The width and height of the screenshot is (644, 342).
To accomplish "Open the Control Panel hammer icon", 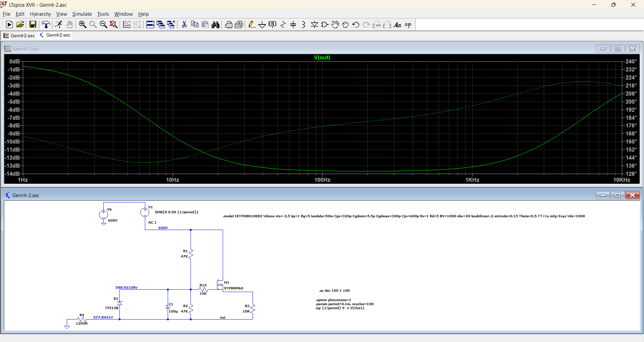I will 46,24.
